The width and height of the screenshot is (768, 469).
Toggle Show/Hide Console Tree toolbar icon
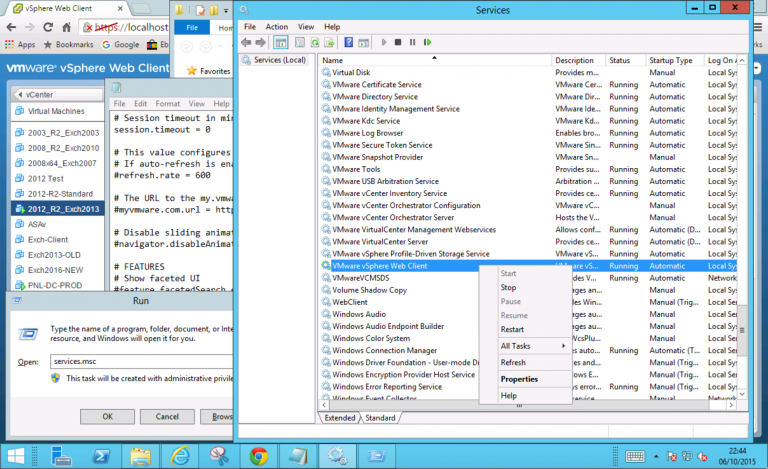point(281,43)
